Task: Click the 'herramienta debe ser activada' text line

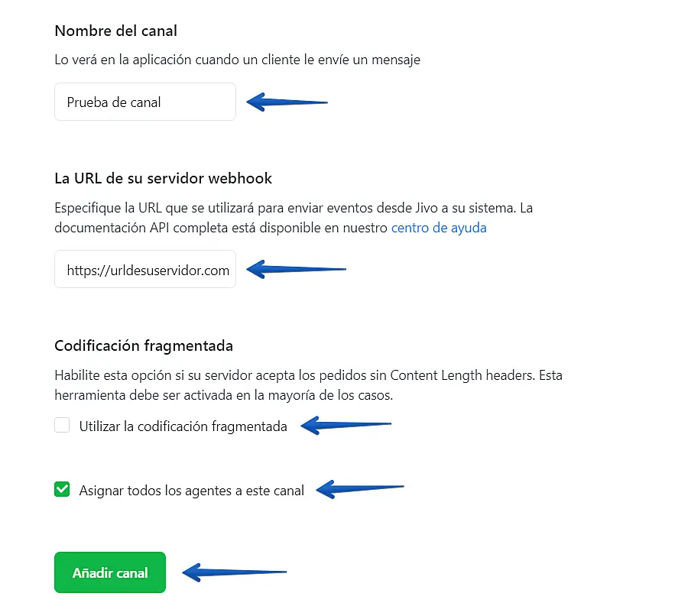Action: (223, 395)
